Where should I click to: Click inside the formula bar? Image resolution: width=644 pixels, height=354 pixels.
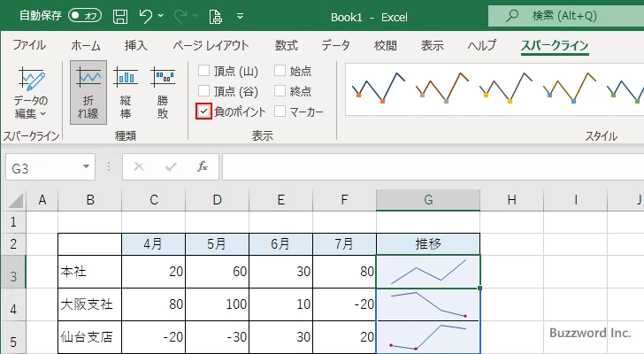[433, 166]
